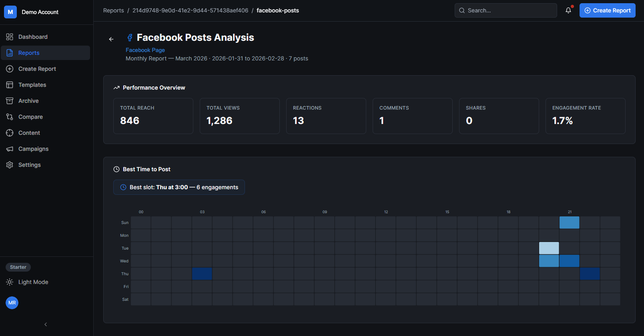This screenshot has height=336, width=644.
Task: Open Settings from the sidebar
Action: 46,165
